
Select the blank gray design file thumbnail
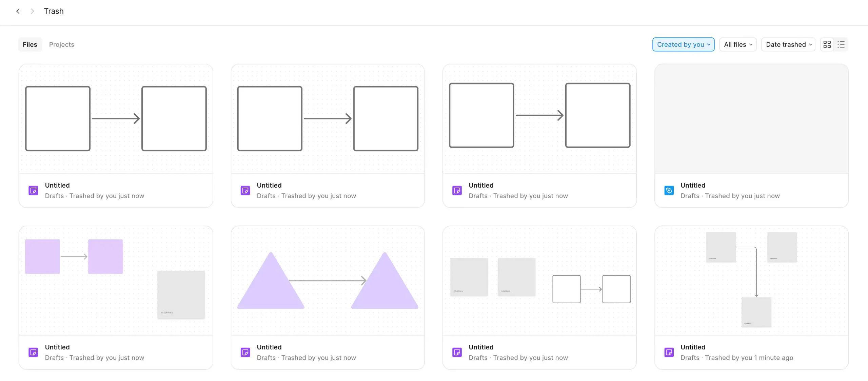point(751,119)
